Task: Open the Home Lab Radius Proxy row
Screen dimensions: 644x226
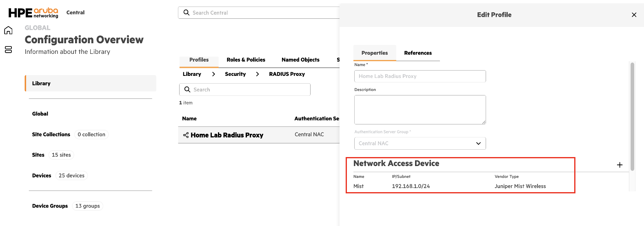Action: pyautogui.click(x=259, y=135)
